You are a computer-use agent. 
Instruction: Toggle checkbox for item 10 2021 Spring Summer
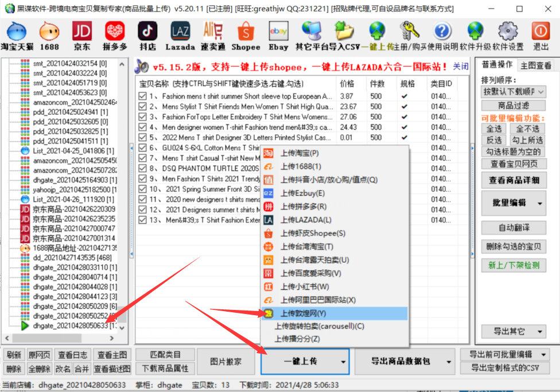pyautogui.click(x=142, y=189)
